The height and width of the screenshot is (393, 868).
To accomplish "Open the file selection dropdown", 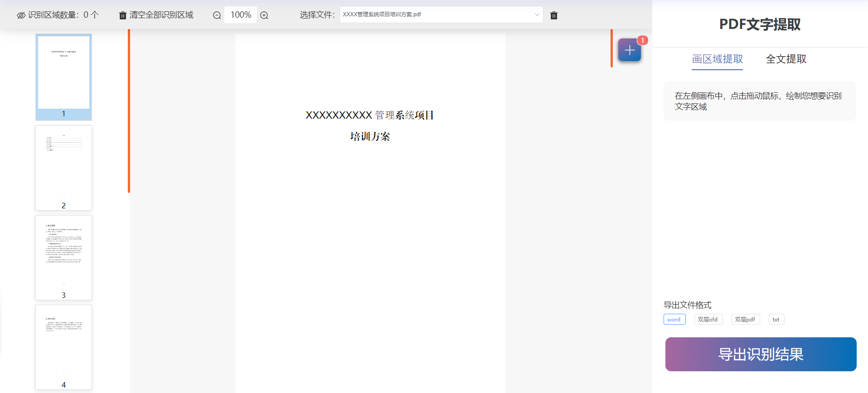I will click(x=435, y=14).
